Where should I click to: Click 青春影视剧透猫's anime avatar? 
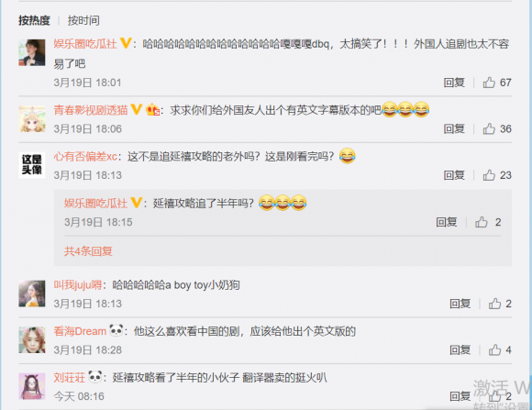coord(32,119)
